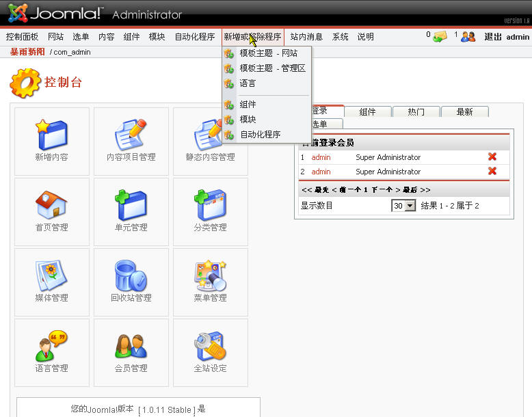The width and height of the screenshot is (532, 417).
Task: Open the 控制面板 menu
Action: point(22,37)
